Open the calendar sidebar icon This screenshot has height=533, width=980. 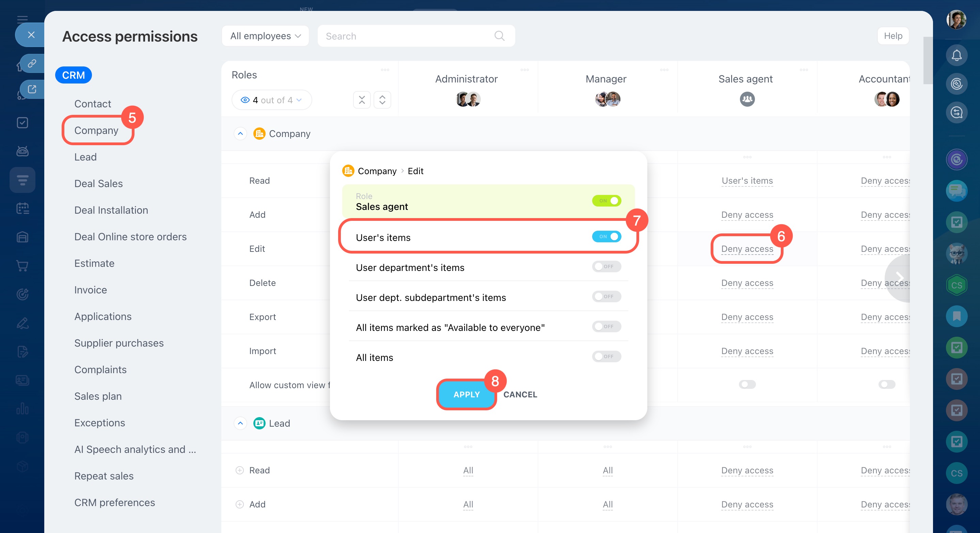22,208
